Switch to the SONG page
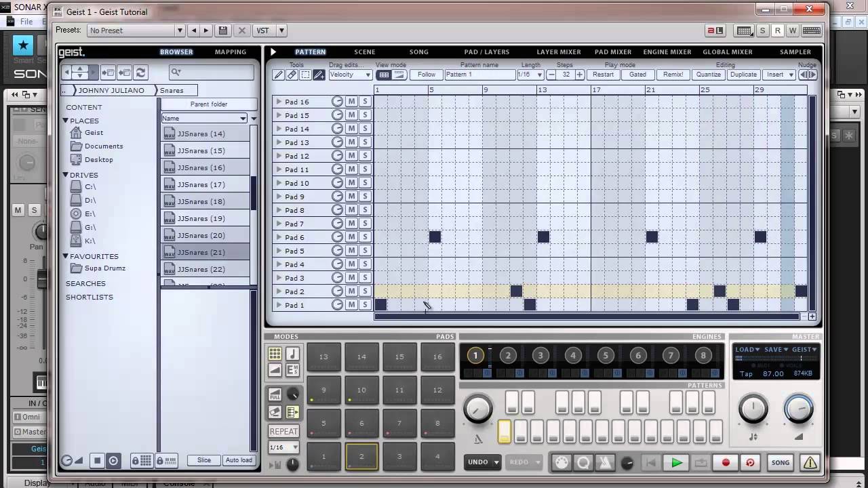The width and height of the screenshot is (868, 488). pos(418,52)
